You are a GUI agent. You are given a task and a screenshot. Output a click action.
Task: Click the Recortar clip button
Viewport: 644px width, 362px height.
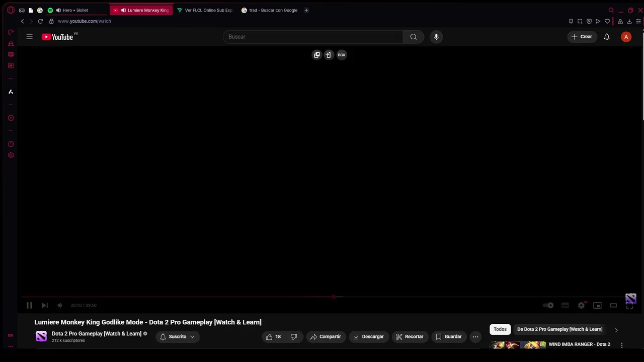pos(410,337)
